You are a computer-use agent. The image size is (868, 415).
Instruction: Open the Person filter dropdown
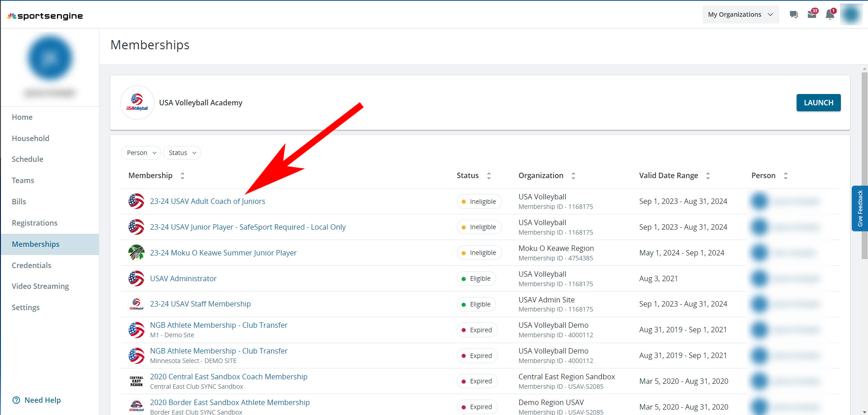[141, 153]
